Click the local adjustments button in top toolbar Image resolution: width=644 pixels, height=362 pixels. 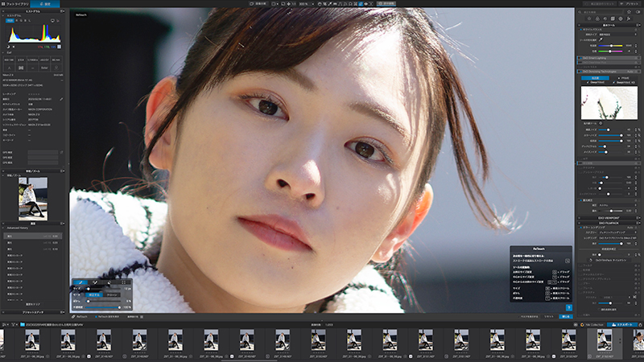tap(386, 4)
